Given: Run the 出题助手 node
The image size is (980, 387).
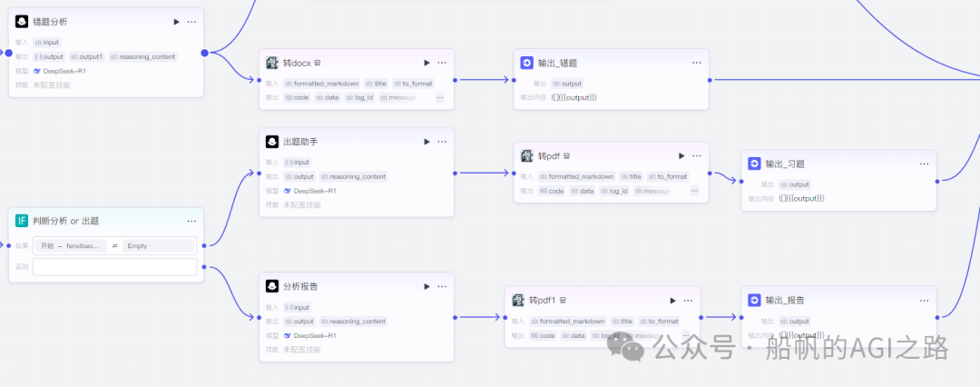Looking at the screenshot, I should 426,142.
